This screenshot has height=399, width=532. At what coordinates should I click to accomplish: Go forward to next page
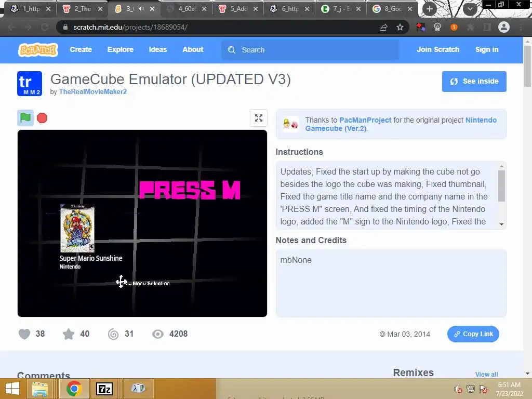(x=28, y=27)
